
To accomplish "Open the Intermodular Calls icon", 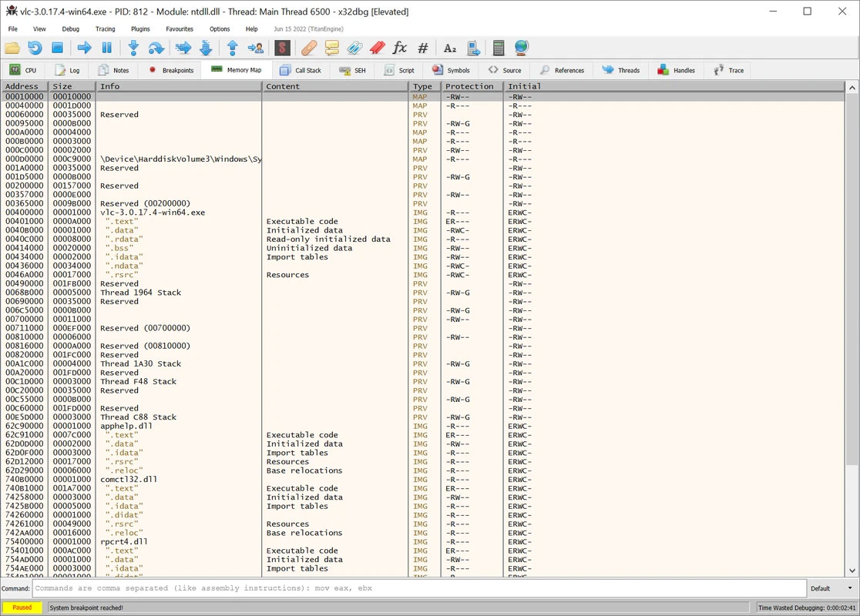I will point(473,48).
